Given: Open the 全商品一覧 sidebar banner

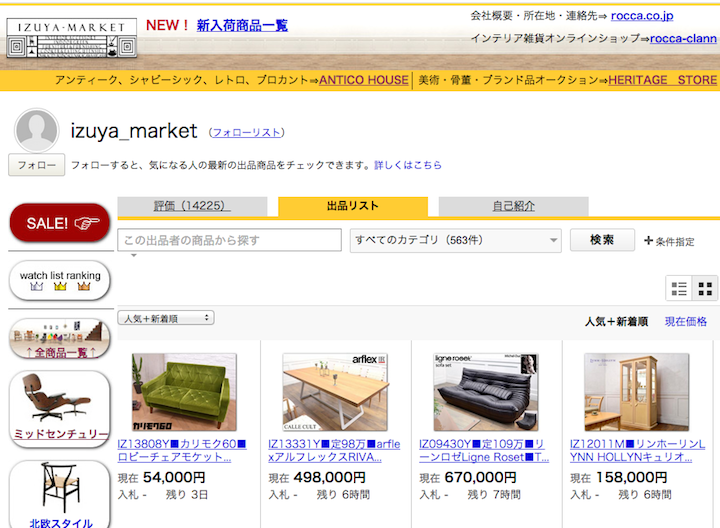Looking at the screenshot, I should click(x=59, y=340).
